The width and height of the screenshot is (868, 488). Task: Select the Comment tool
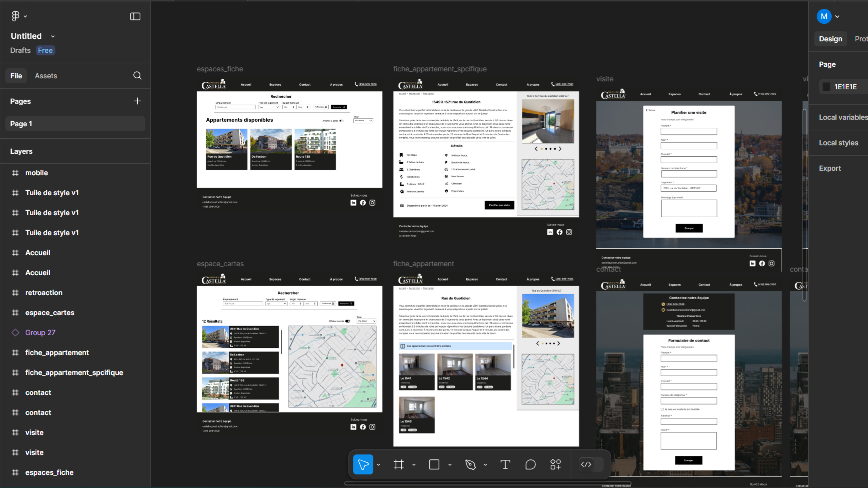coord(530,465)
